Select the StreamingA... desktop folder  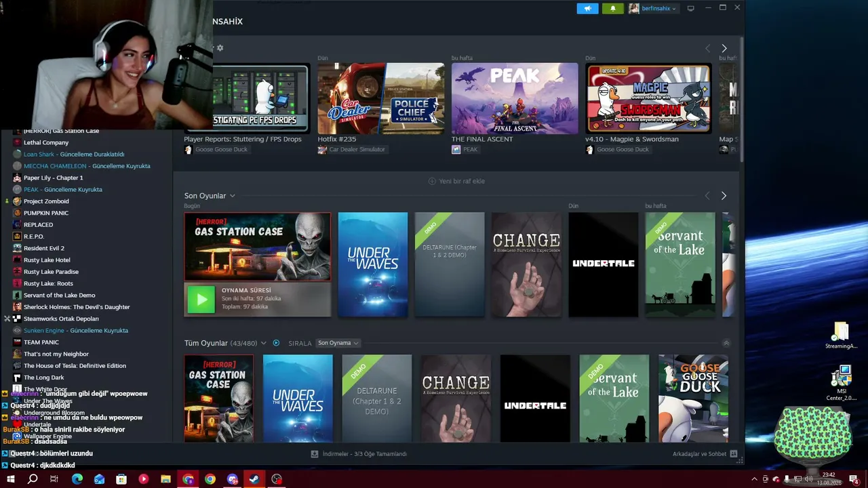[841, 335]
